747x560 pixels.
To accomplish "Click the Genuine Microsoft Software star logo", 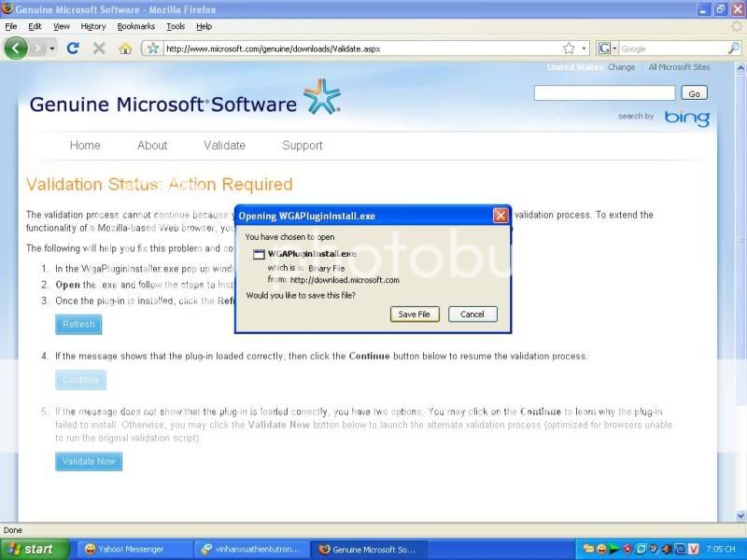I will pos(322,97).
